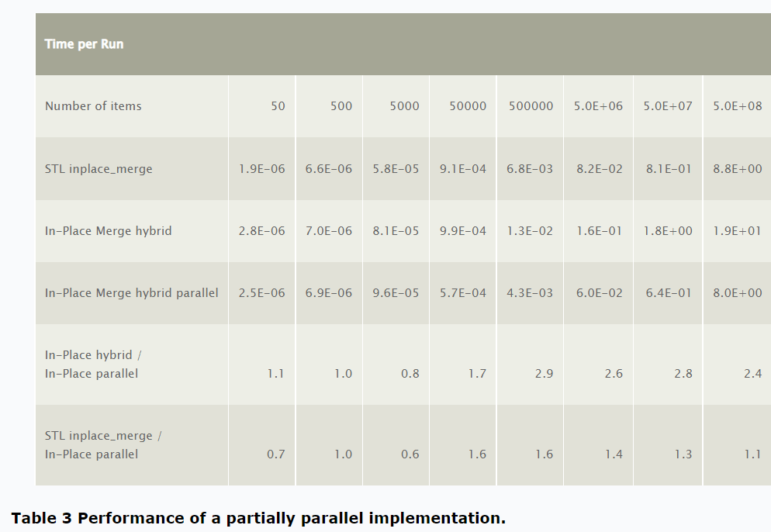Click the 0.7 ratio in bottom row
The height and width of the screenshot is (532, 771).
275,454
